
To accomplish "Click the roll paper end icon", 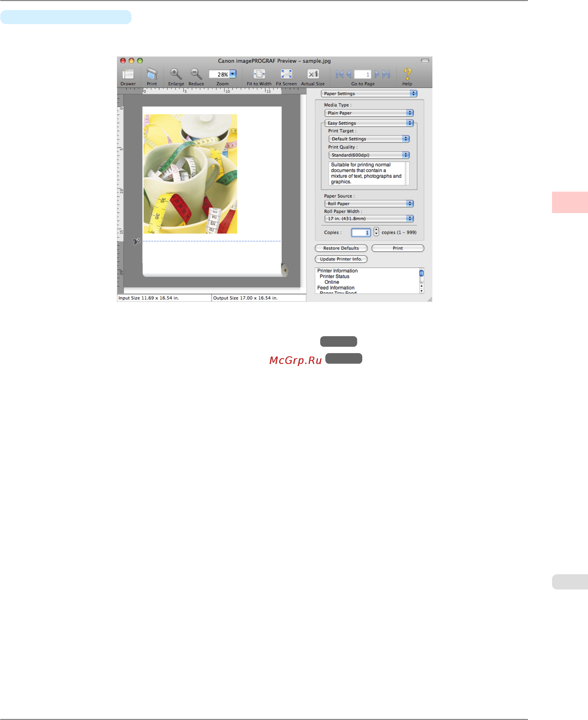I will pos(285,270).
